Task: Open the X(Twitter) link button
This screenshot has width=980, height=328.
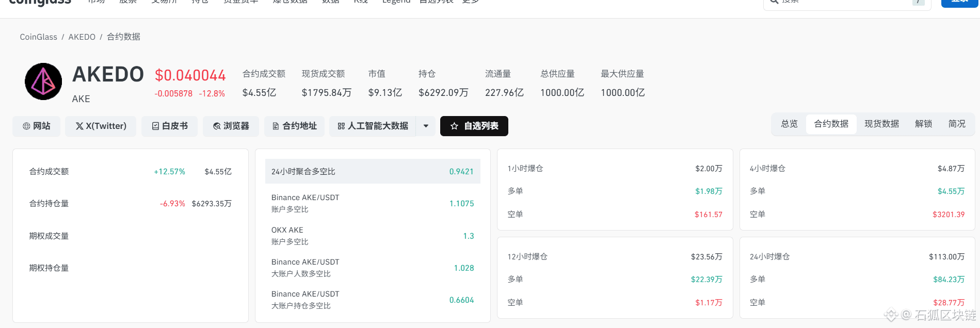Action: click(x=101, y=126)
